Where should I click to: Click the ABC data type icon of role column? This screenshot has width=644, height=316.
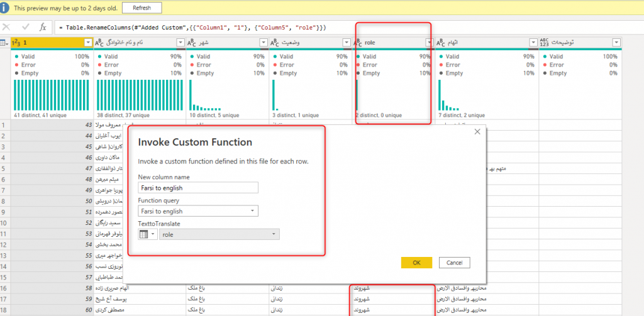tap(358, 42)
